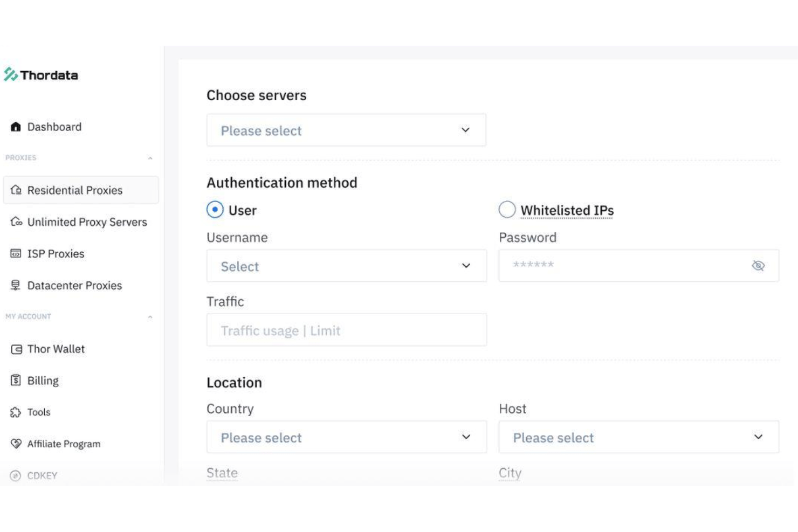Click the Thordata logo
This screenshot has height=532, width=798.
click(x=41, y=74)
